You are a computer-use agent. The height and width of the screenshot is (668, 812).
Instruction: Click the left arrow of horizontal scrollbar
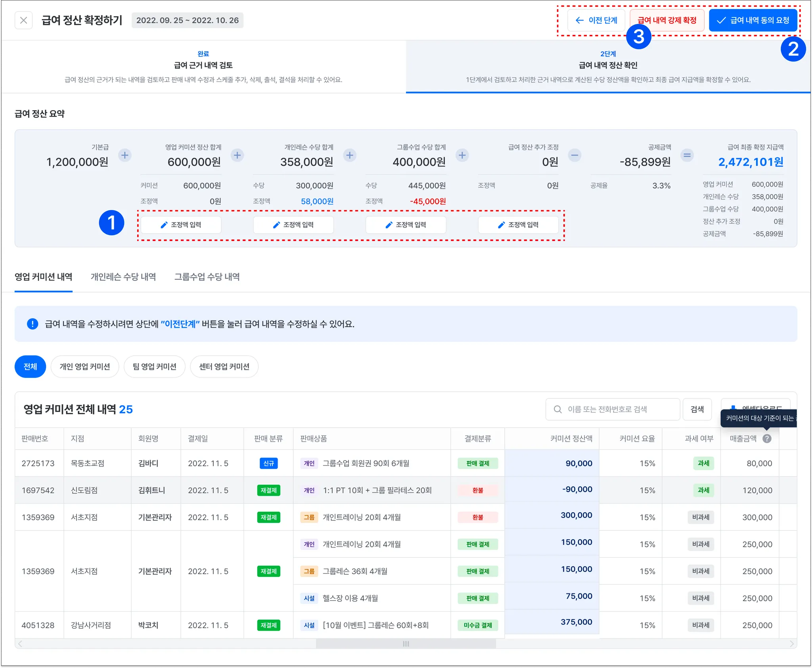point(20,643)
